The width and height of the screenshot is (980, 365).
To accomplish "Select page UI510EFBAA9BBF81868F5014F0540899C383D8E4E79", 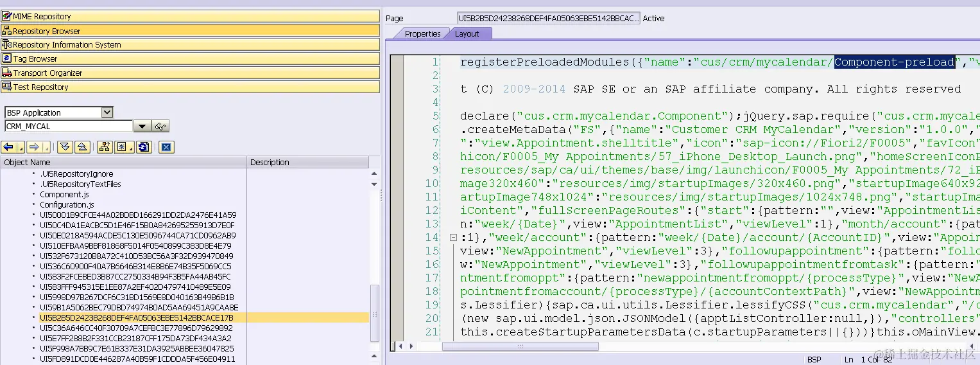I will 135,245.
